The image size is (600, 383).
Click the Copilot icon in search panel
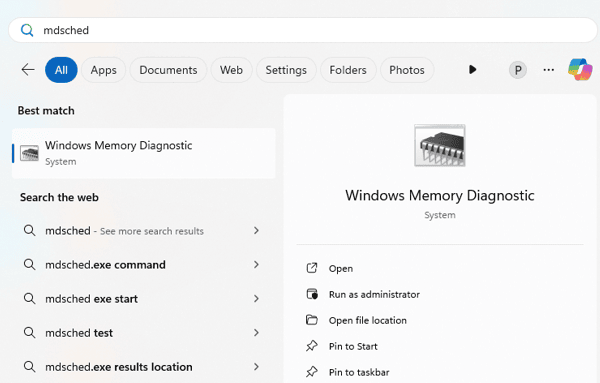(x=580, y=70)
